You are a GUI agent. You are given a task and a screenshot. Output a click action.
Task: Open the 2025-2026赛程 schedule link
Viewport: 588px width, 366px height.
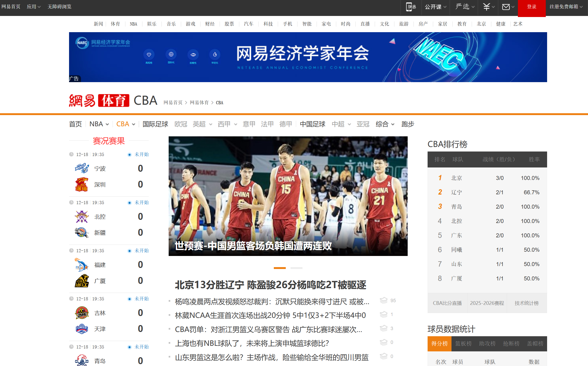(487, 303)
